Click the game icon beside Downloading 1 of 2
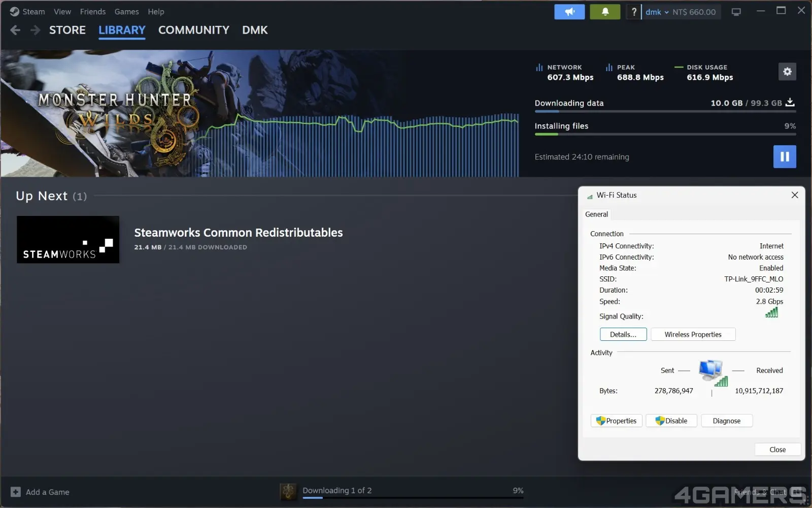Image resolution: width=812 pixels, height=508 pixels. click(288, 491)
